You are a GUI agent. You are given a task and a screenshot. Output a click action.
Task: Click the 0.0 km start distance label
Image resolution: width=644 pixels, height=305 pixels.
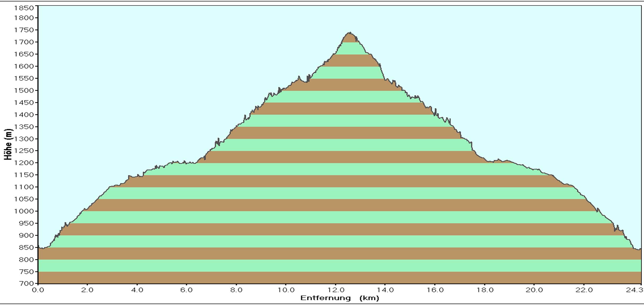38,290
